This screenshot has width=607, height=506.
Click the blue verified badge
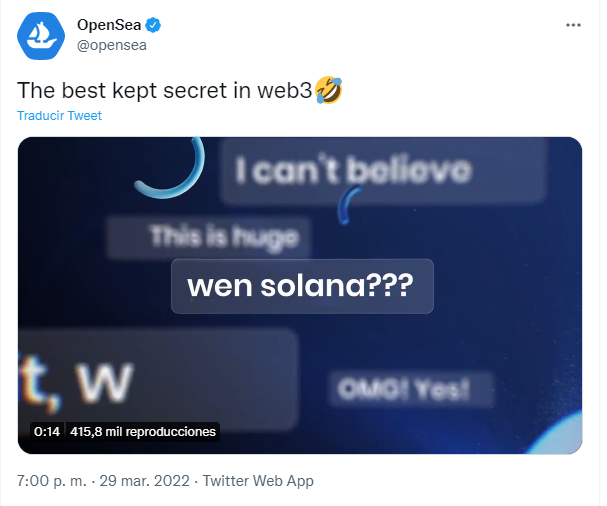tap(153, 25)
